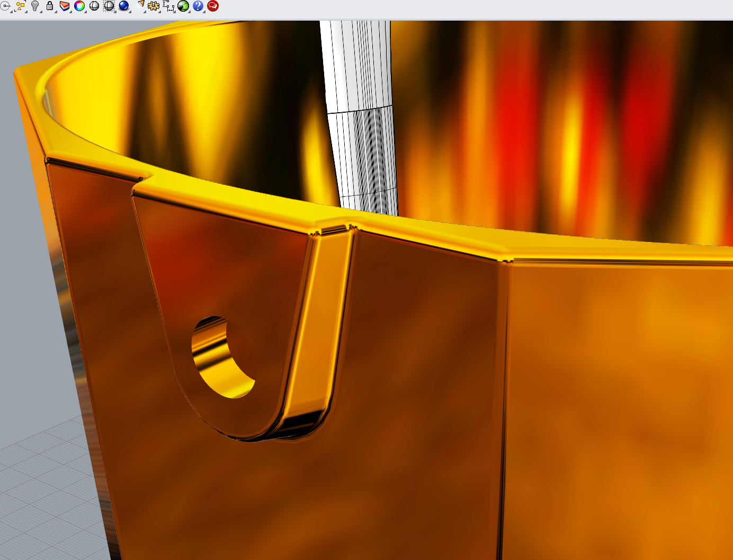Select the gray shaded sphere icon
This screenshot has height=560, width=733.
94,6
